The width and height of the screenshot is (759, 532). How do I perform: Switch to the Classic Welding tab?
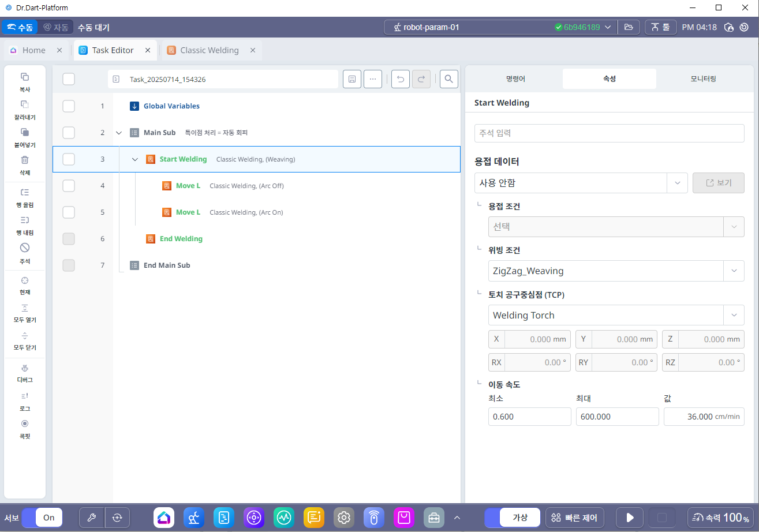click(x=209, y=50)
